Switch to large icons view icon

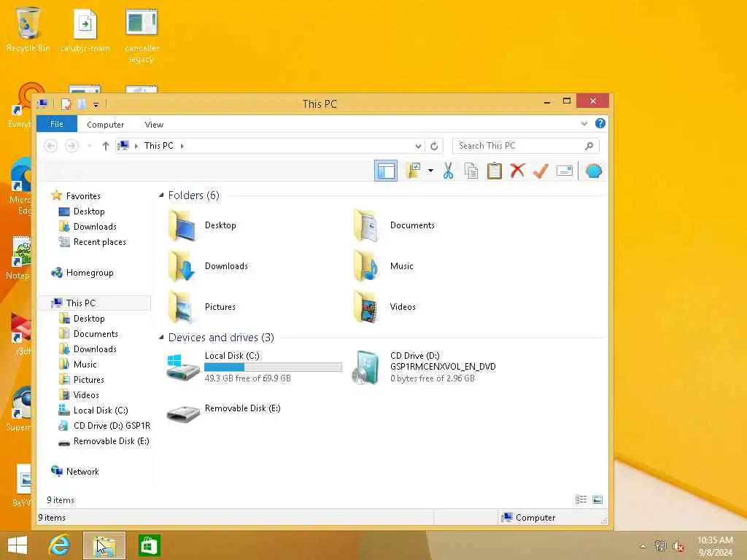(x=597, y=499)
